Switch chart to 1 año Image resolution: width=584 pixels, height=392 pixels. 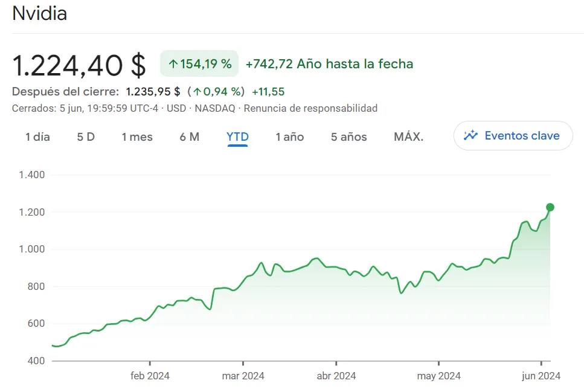290,137
